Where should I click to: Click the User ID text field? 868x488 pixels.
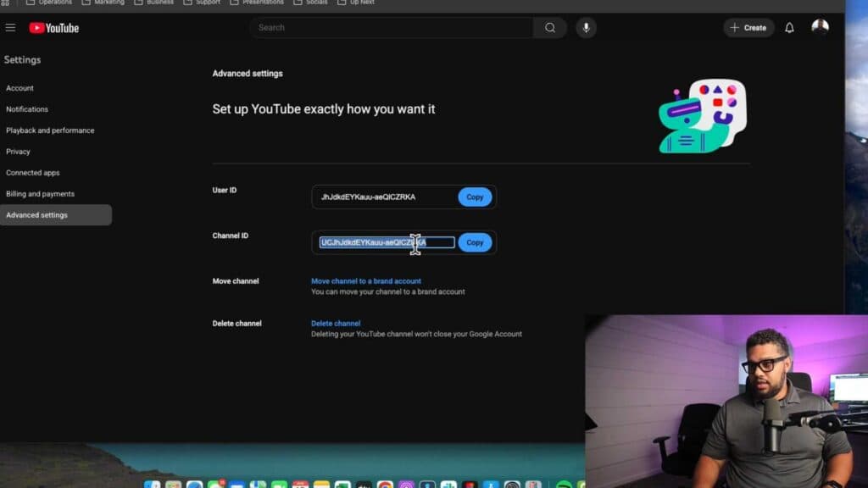coord(385,197)
